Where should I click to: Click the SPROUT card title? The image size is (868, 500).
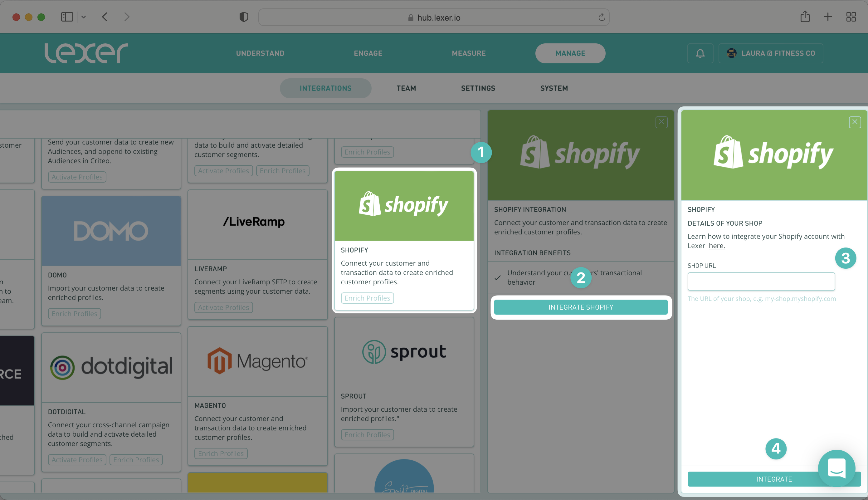(353, 396)
